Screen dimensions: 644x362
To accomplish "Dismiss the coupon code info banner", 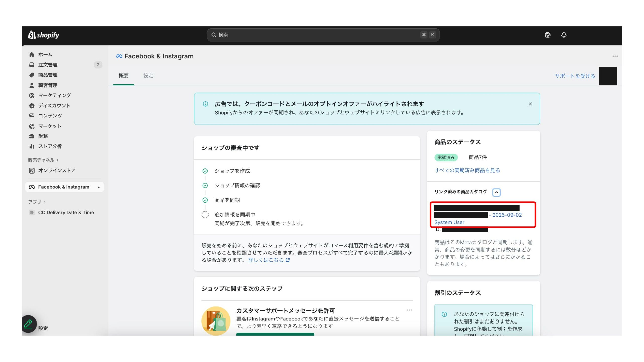I will pyautogui.click(x=530, y=104).
